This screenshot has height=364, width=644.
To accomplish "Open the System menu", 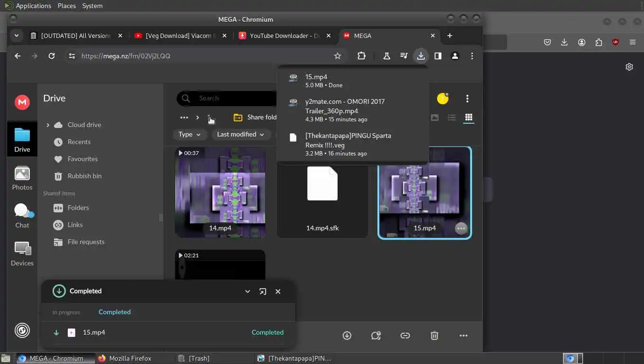I will [x=92, y=6].
